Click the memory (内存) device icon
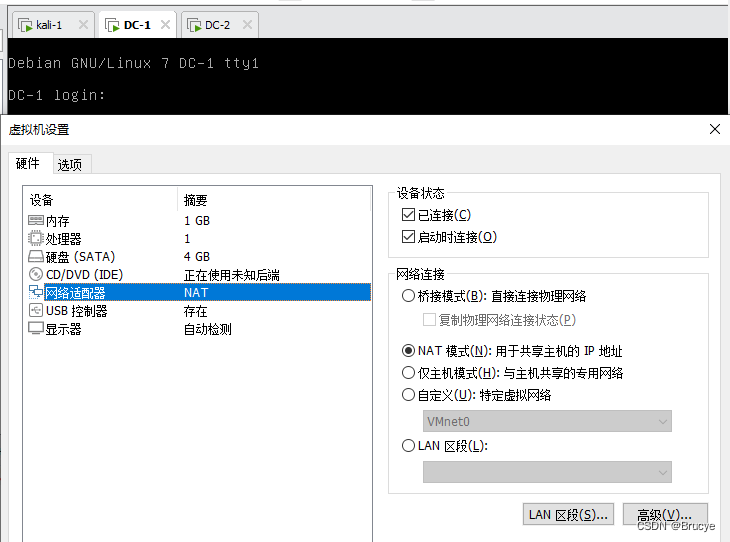The image size is (730, 542). (x=36, y=220)
